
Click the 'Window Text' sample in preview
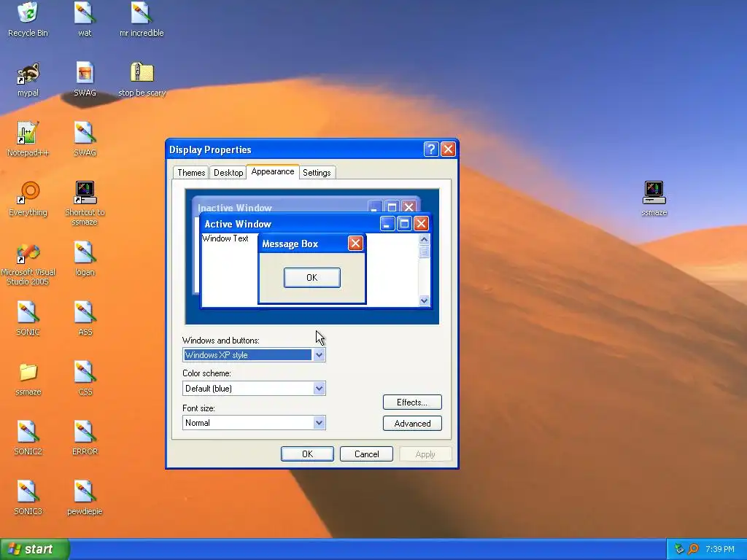point(225,238)
